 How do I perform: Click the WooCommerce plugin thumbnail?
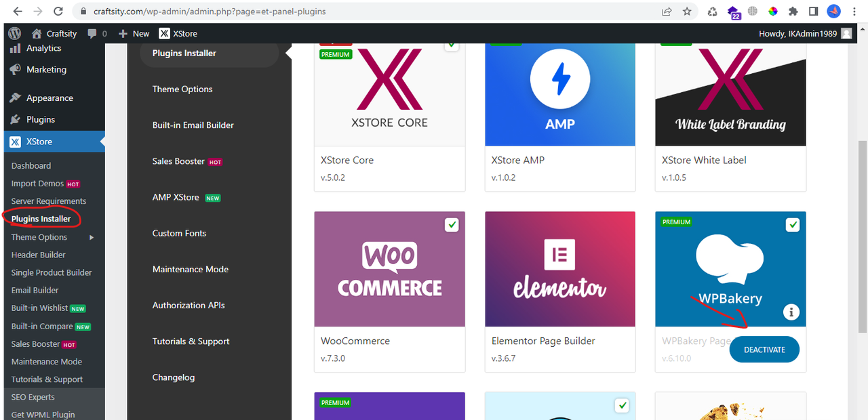[390, 269]
